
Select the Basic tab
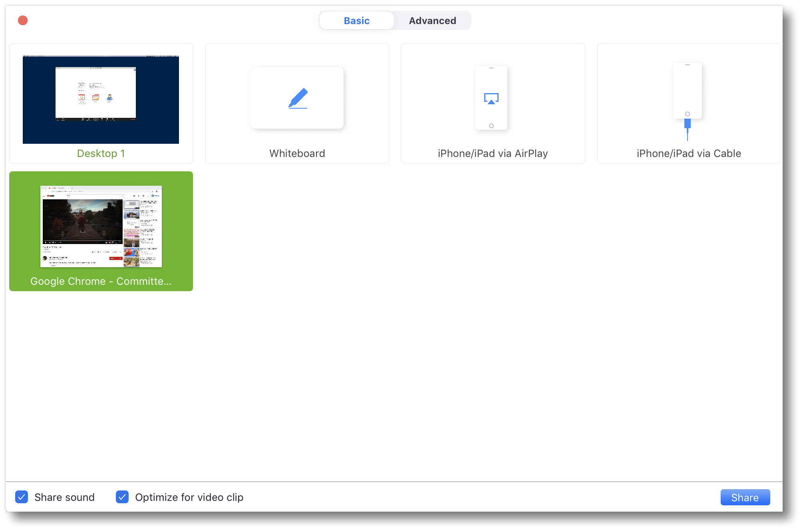(356, 21)
